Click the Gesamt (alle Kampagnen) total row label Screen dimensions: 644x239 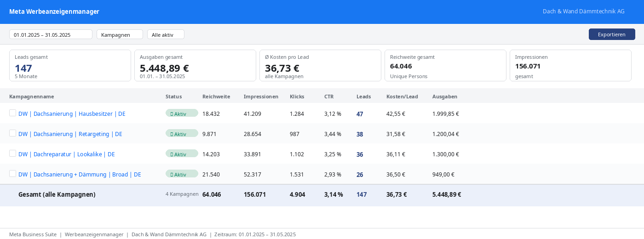click(57, 194)
